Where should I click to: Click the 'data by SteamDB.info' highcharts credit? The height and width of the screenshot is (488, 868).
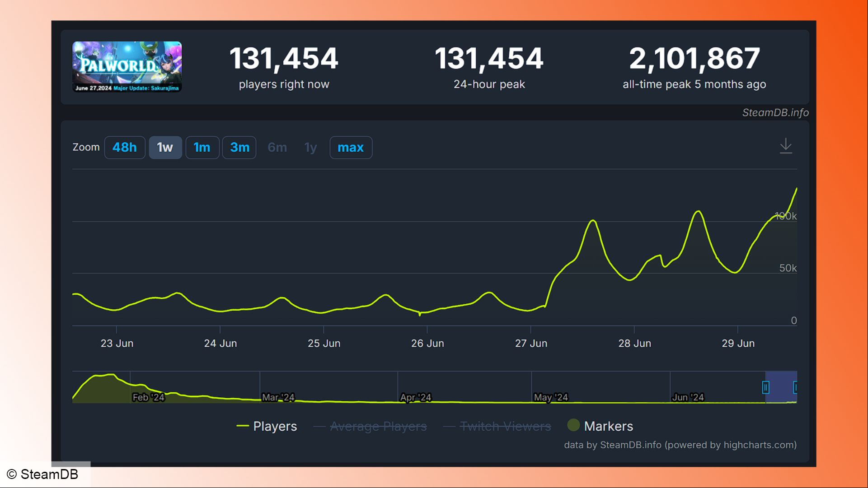click(x=680, y=445)
